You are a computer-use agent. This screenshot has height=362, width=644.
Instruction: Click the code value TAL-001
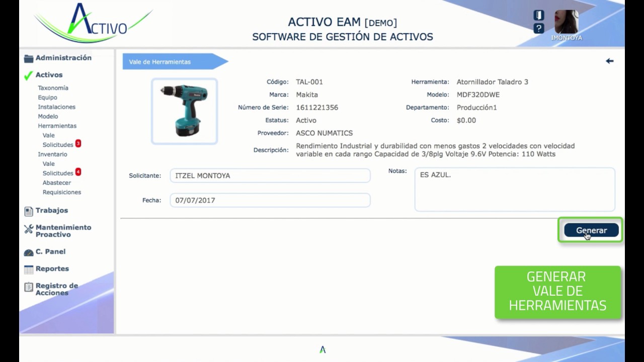coord(309,82)
